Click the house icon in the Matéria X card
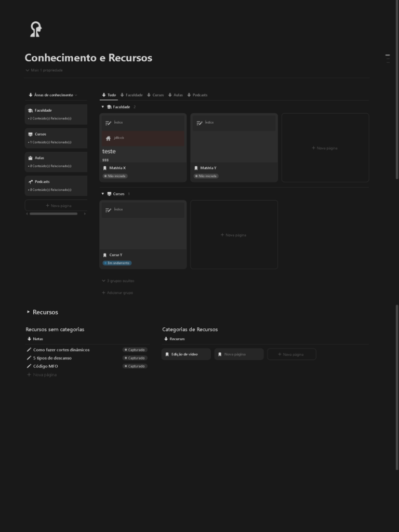 click(x=108, y=138)
